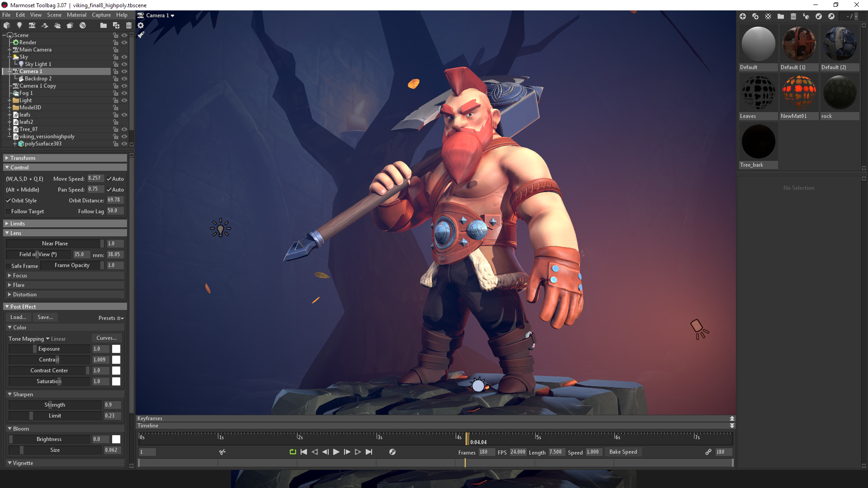Screen dimensions: 868x488
Task: Create a new material with plus icon
Action: 743,16
